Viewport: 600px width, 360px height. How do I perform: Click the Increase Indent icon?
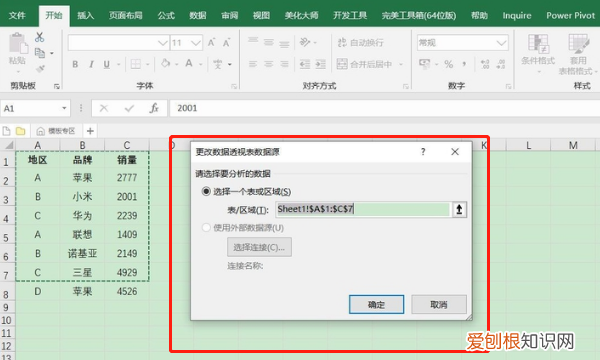point(320,64)
